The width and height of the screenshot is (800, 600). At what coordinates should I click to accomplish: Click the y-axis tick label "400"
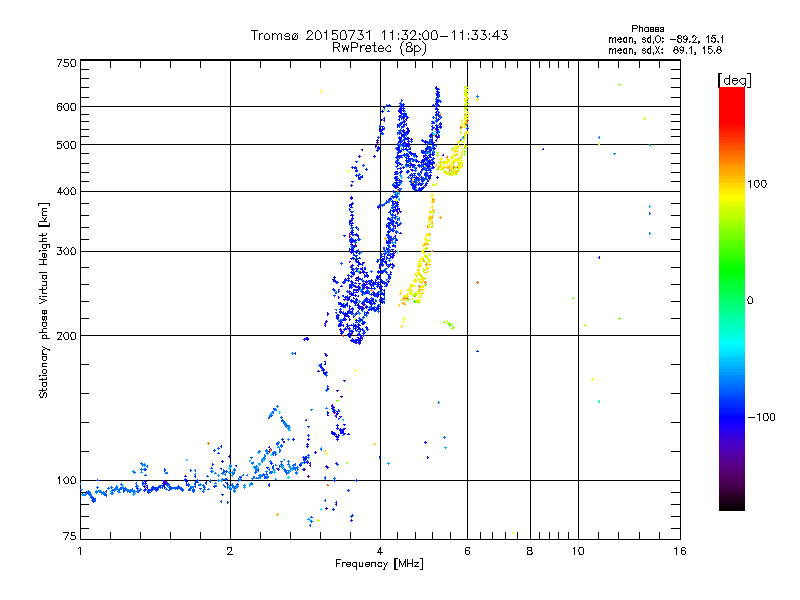coord(67,191)
